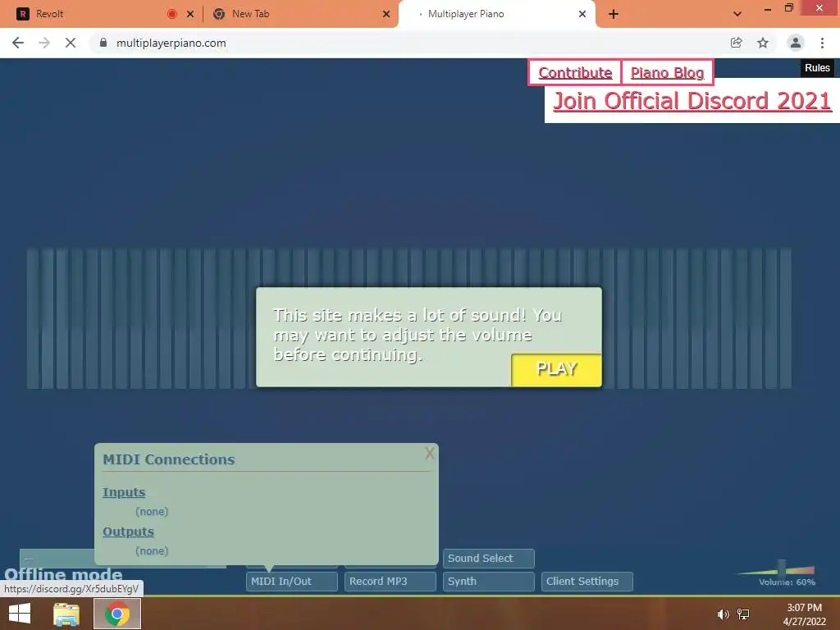The width and height of the screenshot is (840, 630).
Task: Click the Revolt tab recording indicator
Action: 172,14
